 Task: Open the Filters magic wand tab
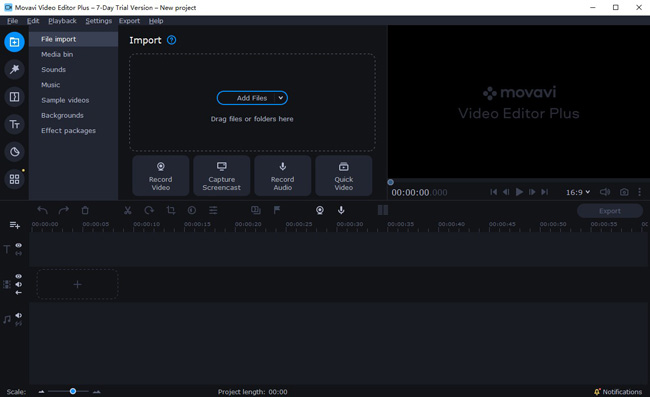[15, 69]
